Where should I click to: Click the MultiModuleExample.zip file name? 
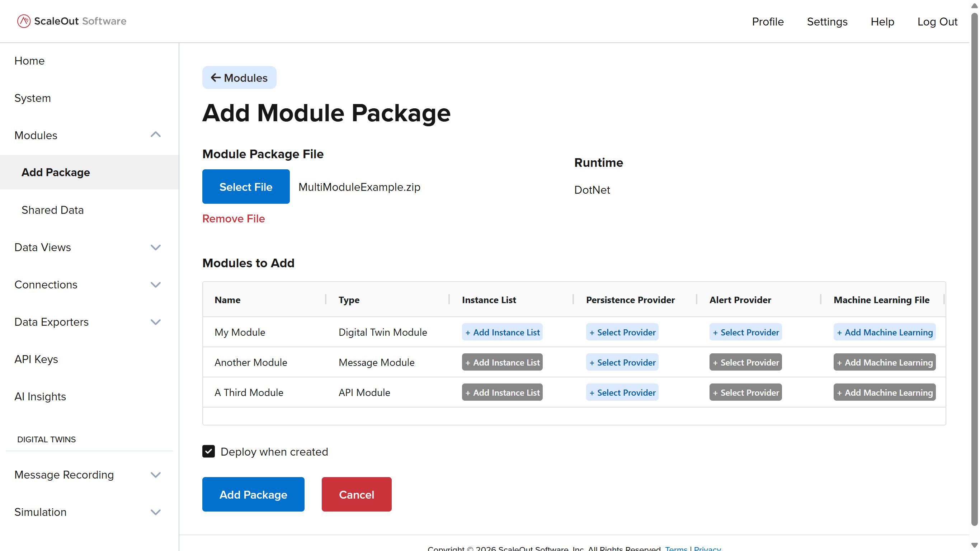pyautogui.click(x=359, y=187)
